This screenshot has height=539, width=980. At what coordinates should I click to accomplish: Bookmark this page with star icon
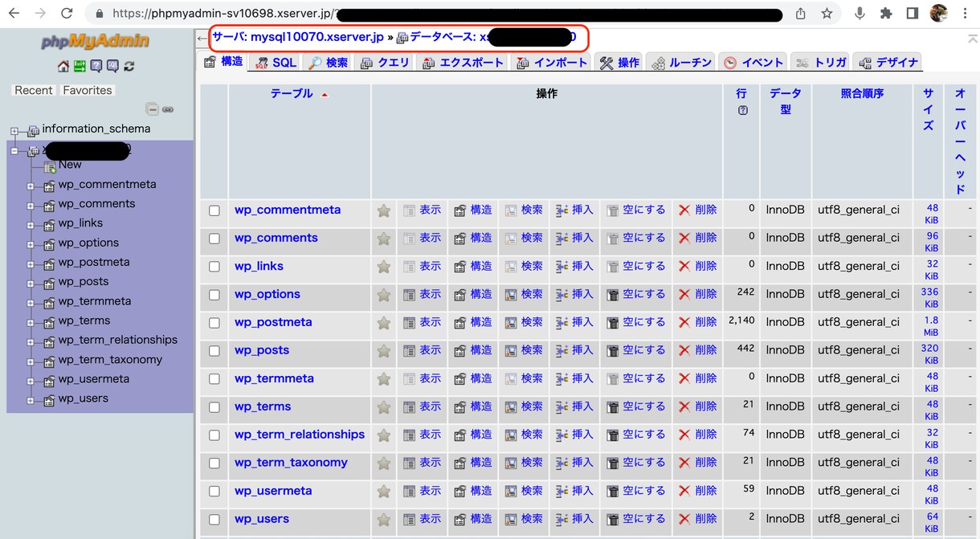[x=827, y=14]
